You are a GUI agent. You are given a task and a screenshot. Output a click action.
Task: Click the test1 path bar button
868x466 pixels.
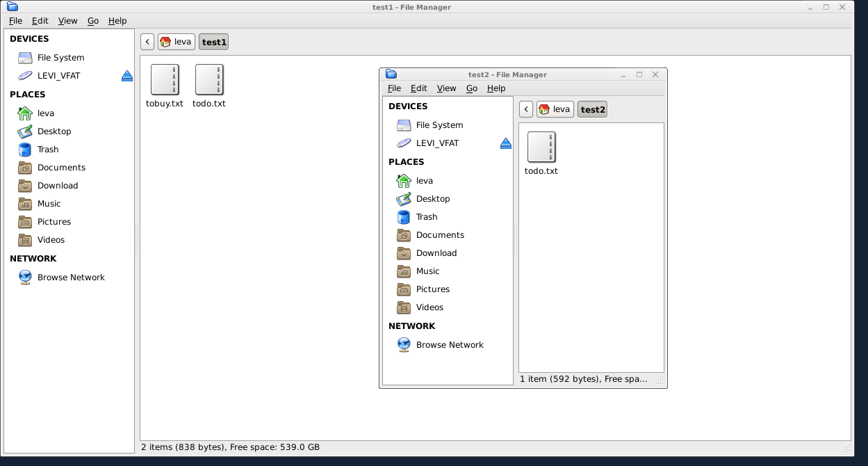coord(214,42)
